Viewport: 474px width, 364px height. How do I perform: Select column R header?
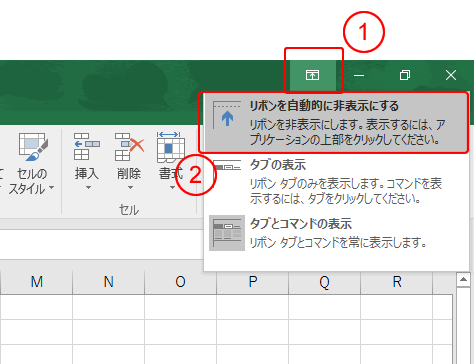pyautogui.click(x=397, y=282)
